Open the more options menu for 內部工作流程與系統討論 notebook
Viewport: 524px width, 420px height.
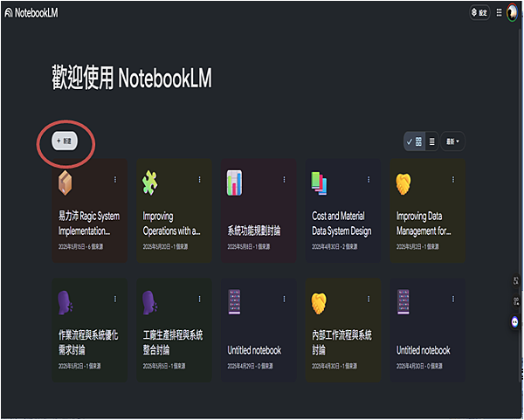(x=369, y=299)
